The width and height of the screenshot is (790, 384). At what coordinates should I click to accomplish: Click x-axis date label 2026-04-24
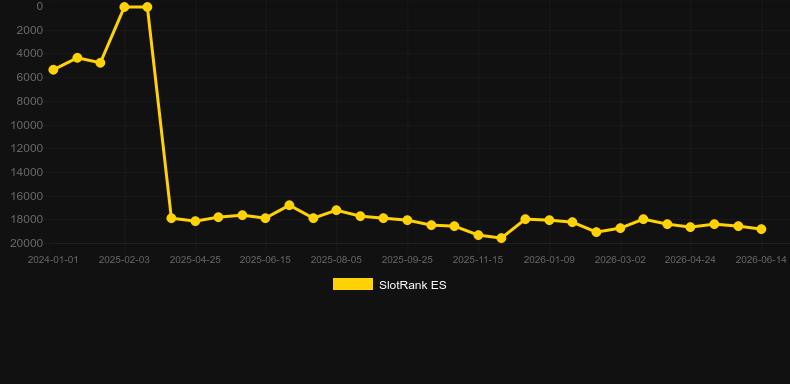690,260
